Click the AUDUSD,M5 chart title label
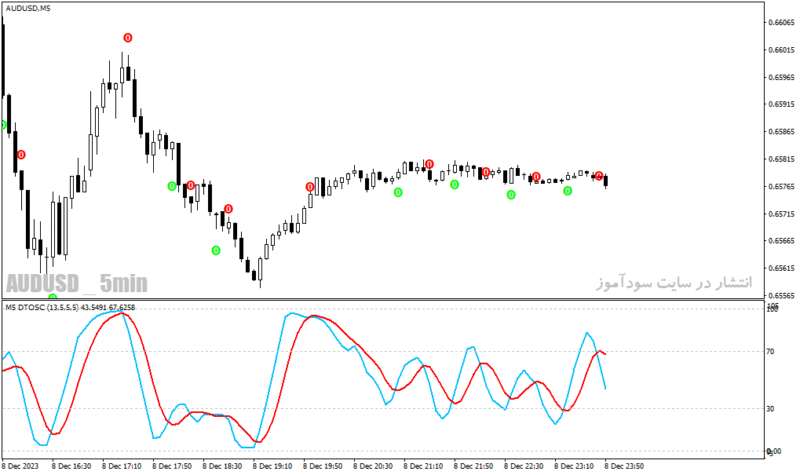This screenshot has width=800, height=475. [28, 9]
